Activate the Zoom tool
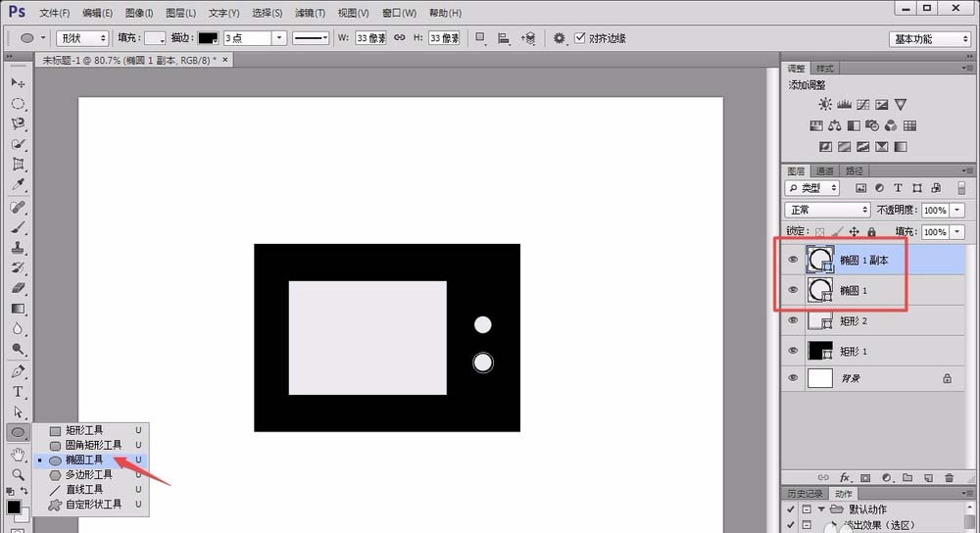This screenshot has width=980, height=533. (x=18, y=474)
